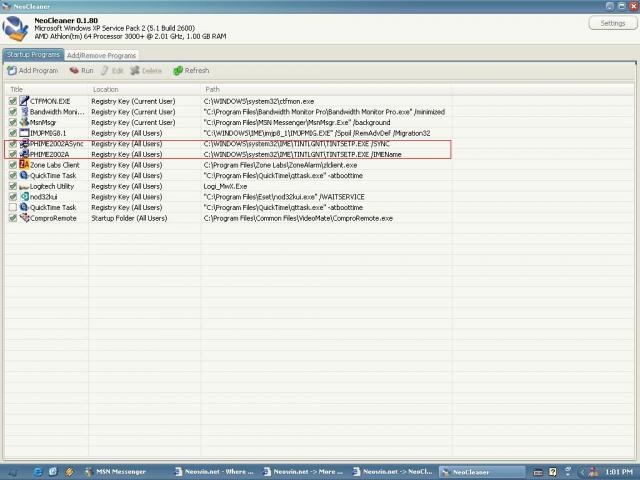This screenshot has height=480, width=640.
Task: Click the MsnMsgr.Exe /background path text
Action: coord(297,122)
